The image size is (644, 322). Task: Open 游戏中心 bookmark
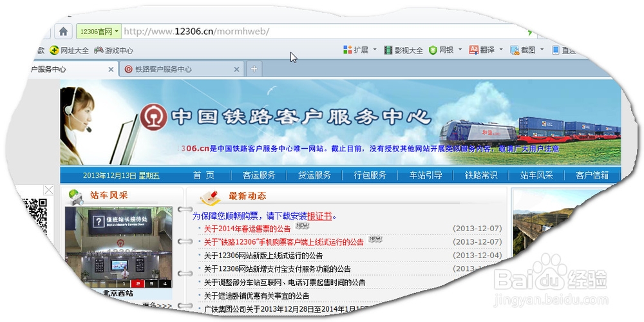(x=113, y=50)
